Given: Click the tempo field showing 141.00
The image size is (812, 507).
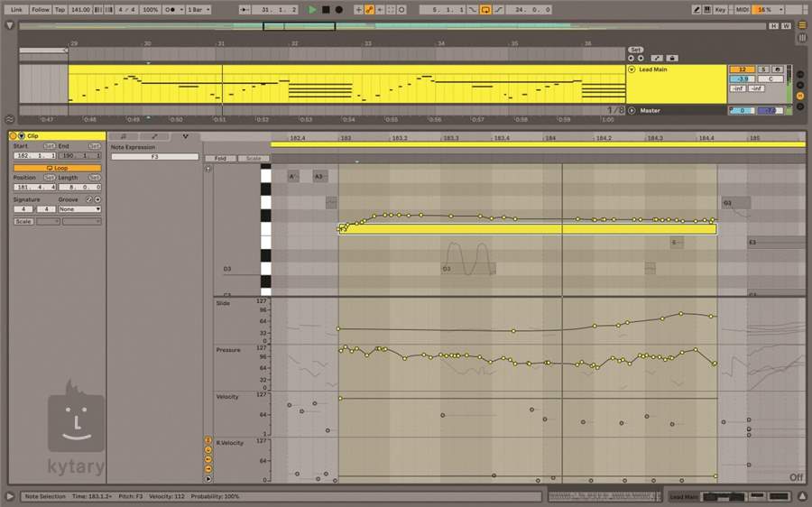Looking at the screenshot, I should (x=80, y=9).
